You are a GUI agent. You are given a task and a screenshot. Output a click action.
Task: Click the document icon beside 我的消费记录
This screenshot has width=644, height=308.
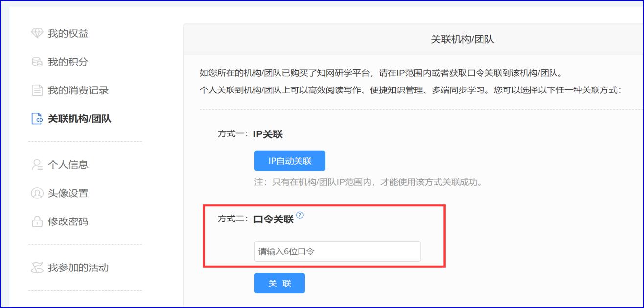coord(37,90)
